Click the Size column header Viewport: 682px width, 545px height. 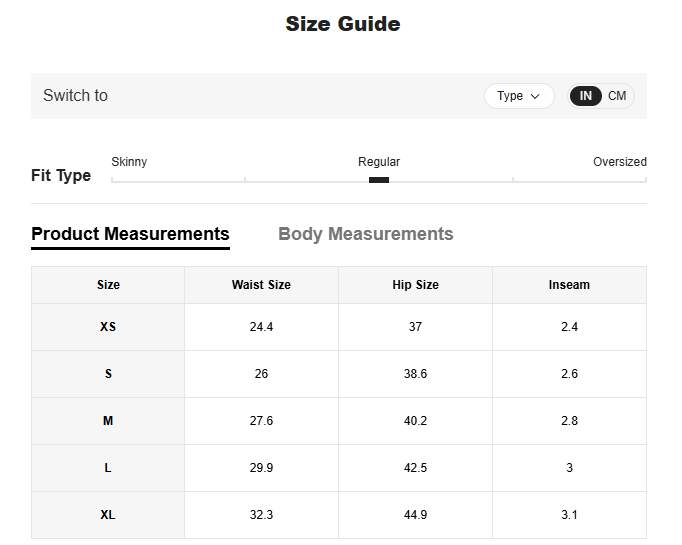point(108,285)
